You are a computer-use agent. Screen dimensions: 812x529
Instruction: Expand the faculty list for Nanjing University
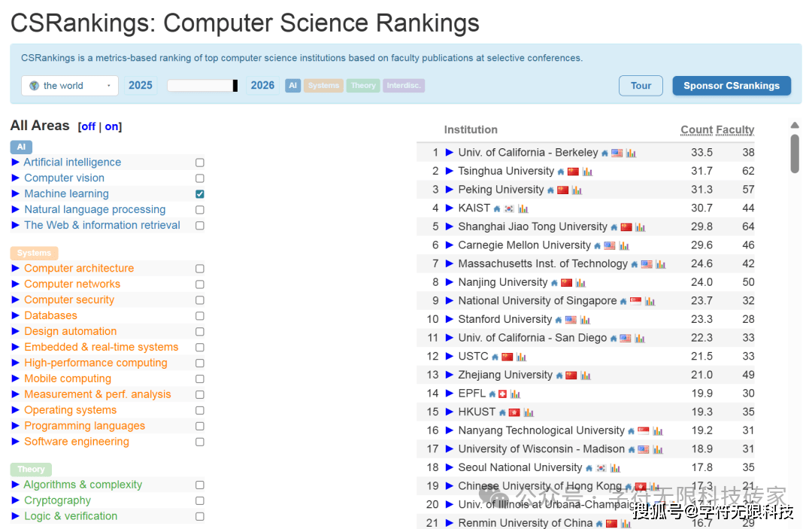pyautogui.click(x=450, y=282)
